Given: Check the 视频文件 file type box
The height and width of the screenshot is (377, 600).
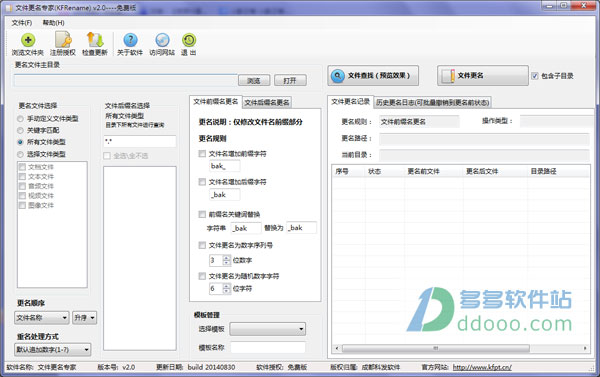Looking at the screenshot, I should [22, 196].
